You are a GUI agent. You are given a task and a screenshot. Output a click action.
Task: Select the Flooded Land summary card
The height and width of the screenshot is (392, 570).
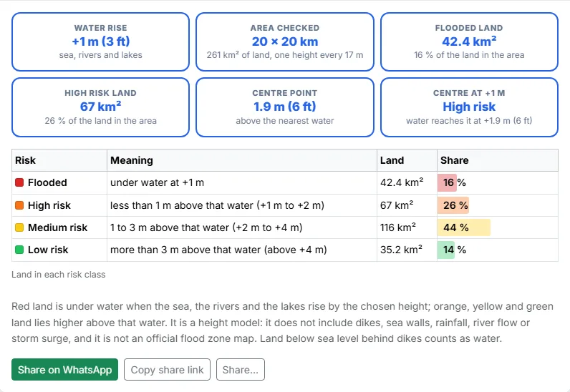[469, 41]
